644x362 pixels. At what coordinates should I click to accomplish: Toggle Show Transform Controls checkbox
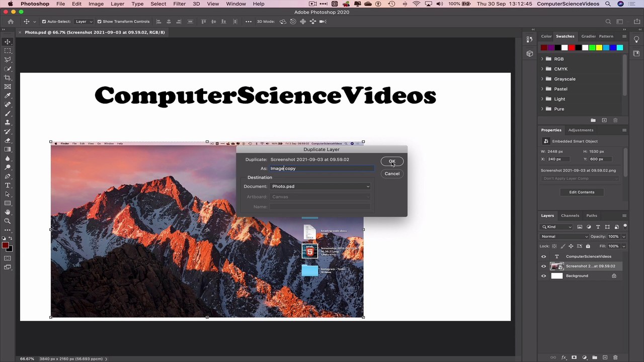(99, 22)
